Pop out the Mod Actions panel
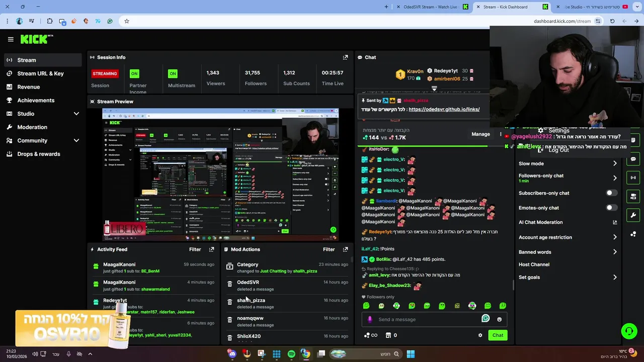644x362 pixels. 345,249
